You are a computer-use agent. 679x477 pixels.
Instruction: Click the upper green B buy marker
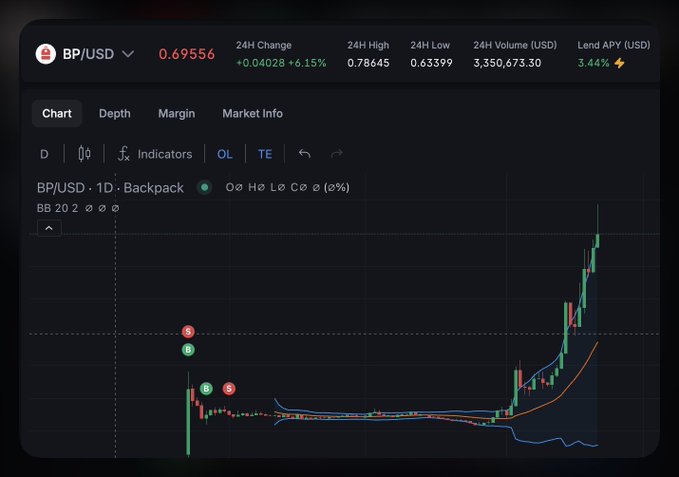click(188, 349)
